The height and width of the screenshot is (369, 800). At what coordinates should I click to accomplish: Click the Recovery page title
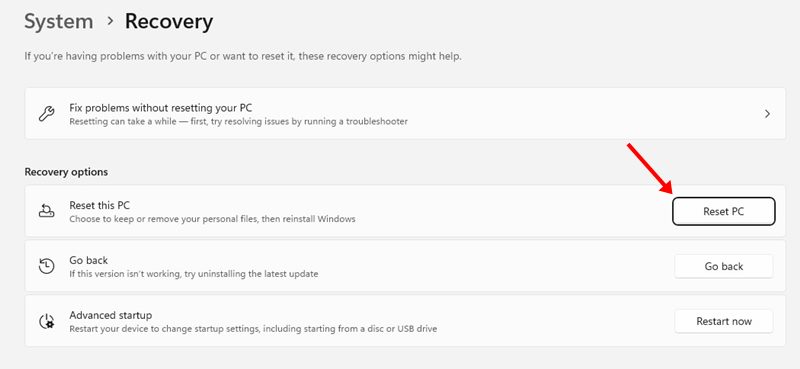point(169,22)
